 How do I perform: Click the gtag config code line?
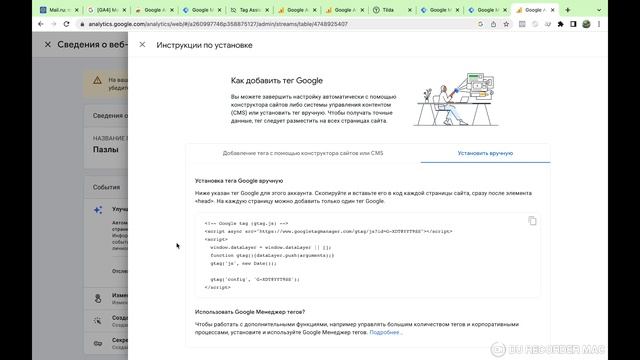255,280
